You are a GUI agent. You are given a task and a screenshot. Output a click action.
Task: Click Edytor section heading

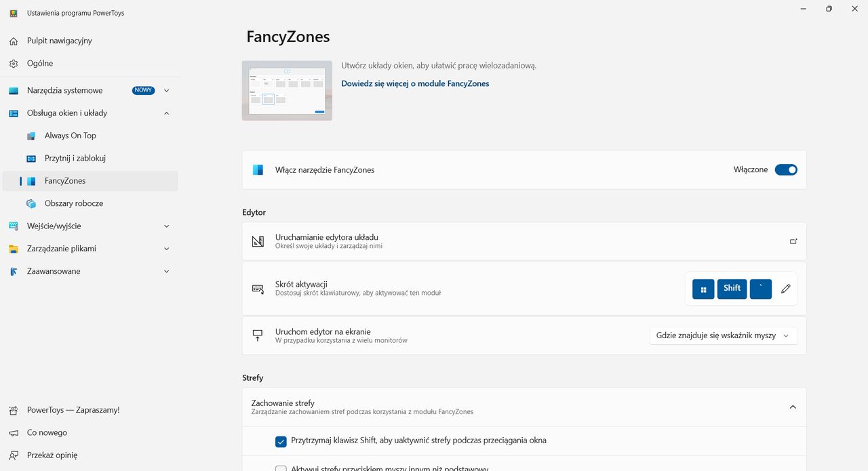[x=254, y=213]
